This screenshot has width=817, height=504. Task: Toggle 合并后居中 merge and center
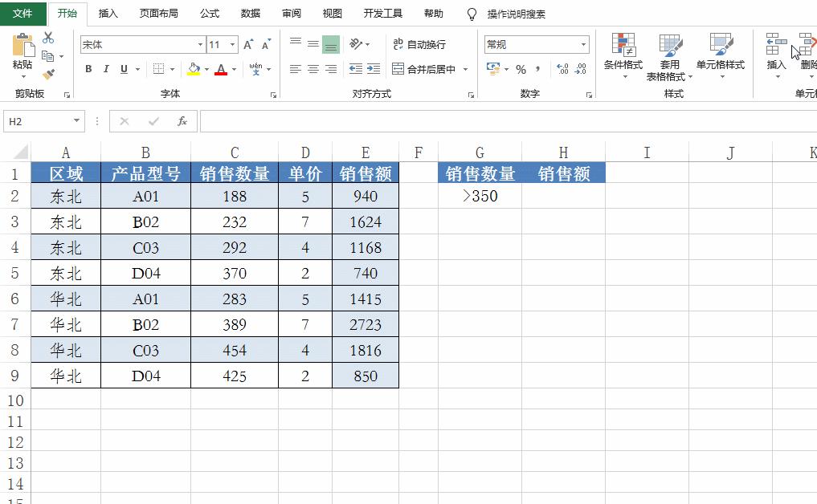[431, 70]
